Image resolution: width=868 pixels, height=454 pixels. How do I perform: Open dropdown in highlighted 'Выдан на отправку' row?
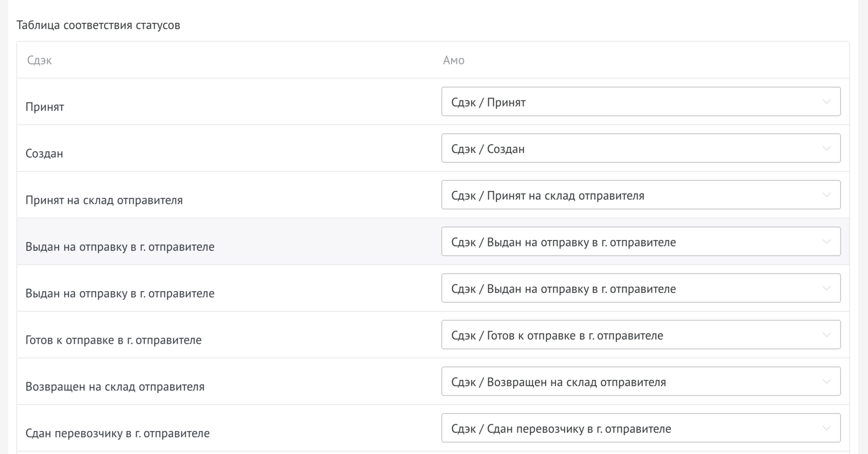point(620,241)
